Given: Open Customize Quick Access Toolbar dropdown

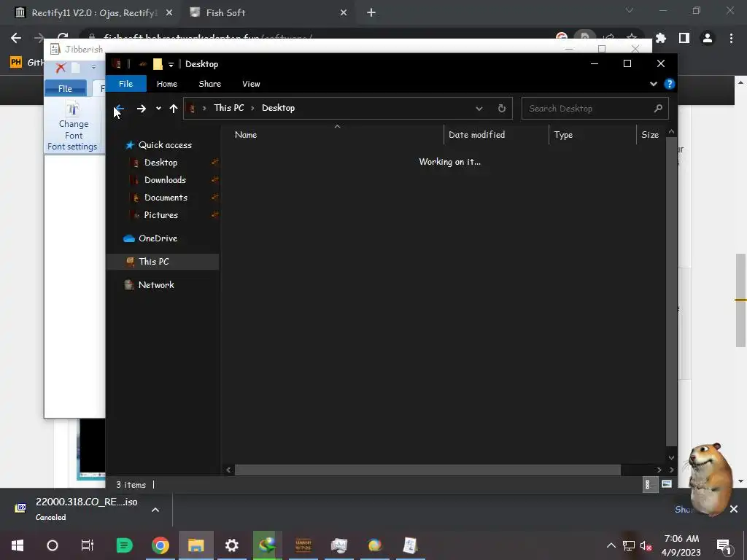Looking at the screenshot, I should [x=171, y=64].
